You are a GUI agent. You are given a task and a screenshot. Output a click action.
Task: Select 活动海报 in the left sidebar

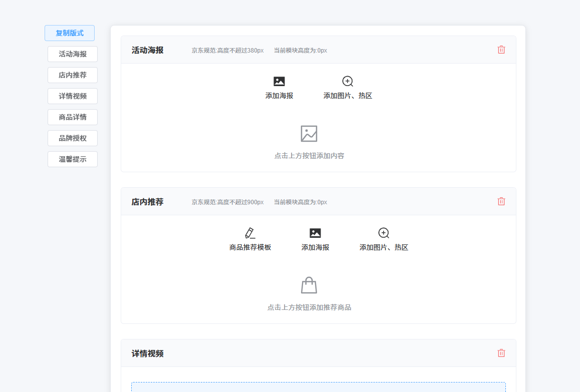[73, 54]
